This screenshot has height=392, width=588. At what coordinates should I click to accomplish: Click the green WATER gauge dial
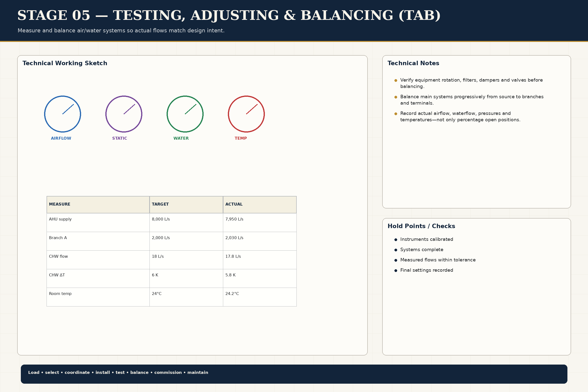click(185, 114)
